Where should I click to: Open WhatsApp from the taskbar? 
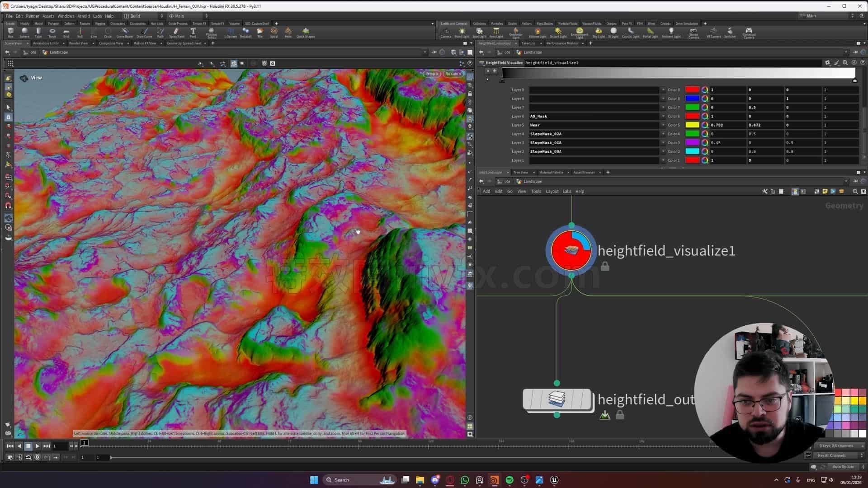(x=465, y=480)
